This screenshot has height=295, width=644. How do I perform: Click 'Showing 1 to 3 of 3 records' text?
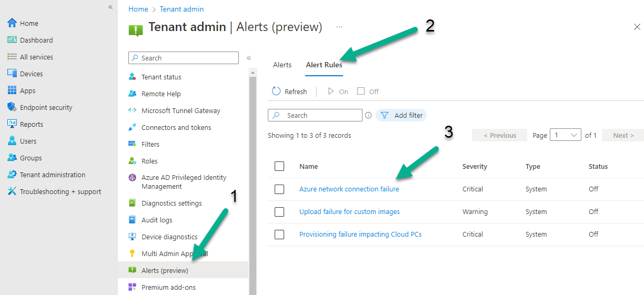coord(309,135)
